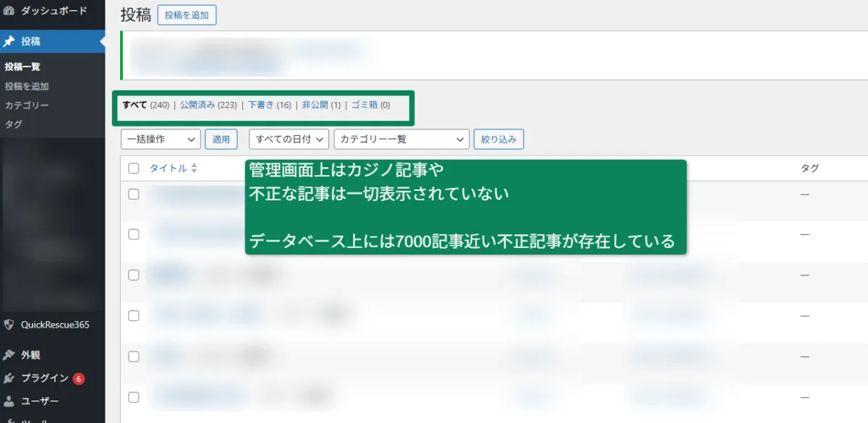This screenshot has width=868, height=423.
Task: Click the pushpin icon beside 投稿 menu
Action: coord(9,41)
